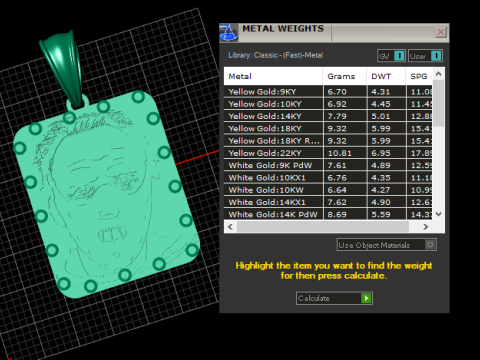Select the Yellow Gold:18KY row
480x360 pixels.
(328, 128)
